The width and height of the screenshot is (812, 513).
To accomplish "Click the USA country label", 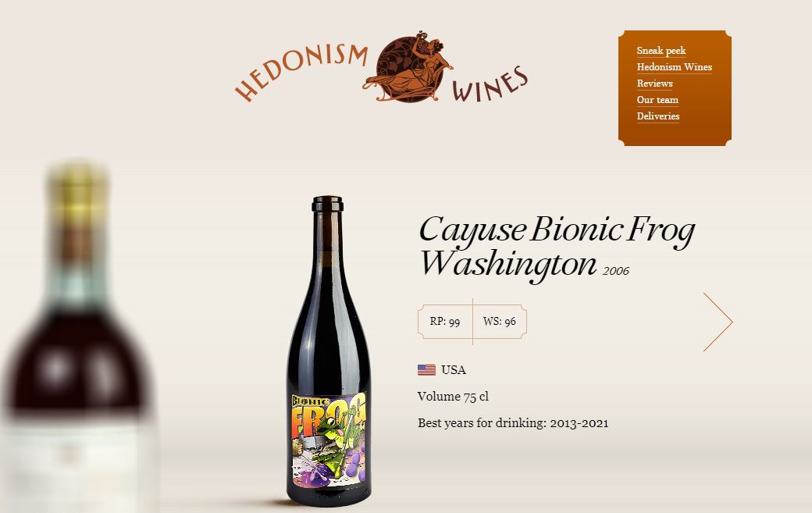I will (x=454, y=369).
